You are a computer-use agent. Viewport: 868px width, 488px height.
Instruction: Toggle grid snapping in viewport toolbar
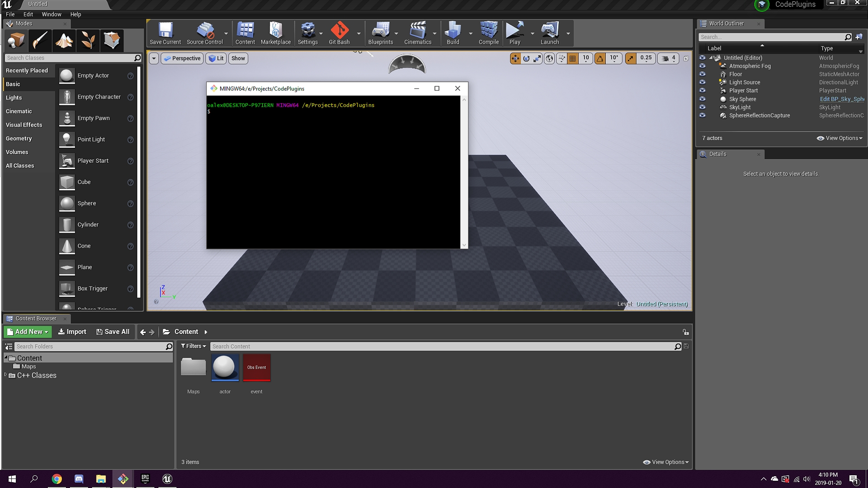(x=573, y=58)
